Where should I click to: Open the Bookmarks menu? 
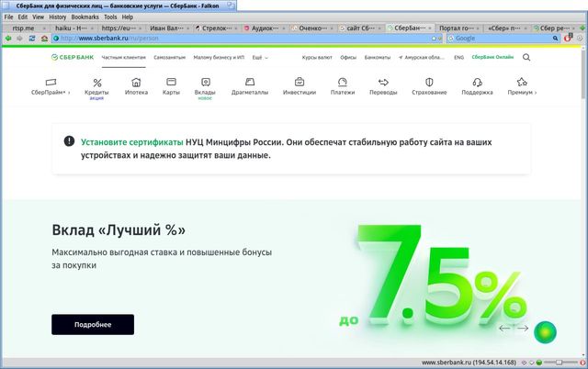click(x=85, y=17)
